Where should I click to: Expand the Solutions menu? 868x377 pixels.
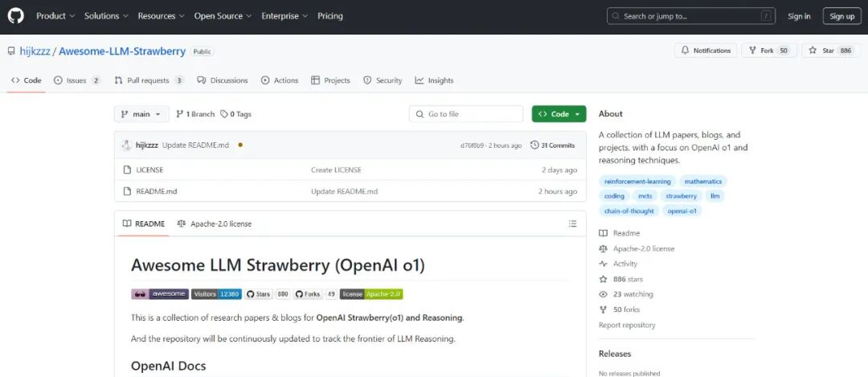click(106, 16)
